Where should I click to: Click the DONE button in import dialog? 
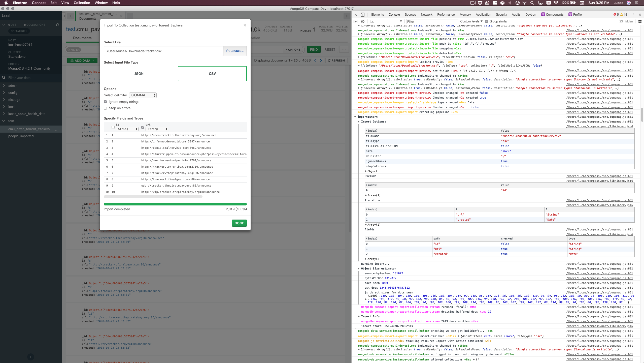pos(239,223)
